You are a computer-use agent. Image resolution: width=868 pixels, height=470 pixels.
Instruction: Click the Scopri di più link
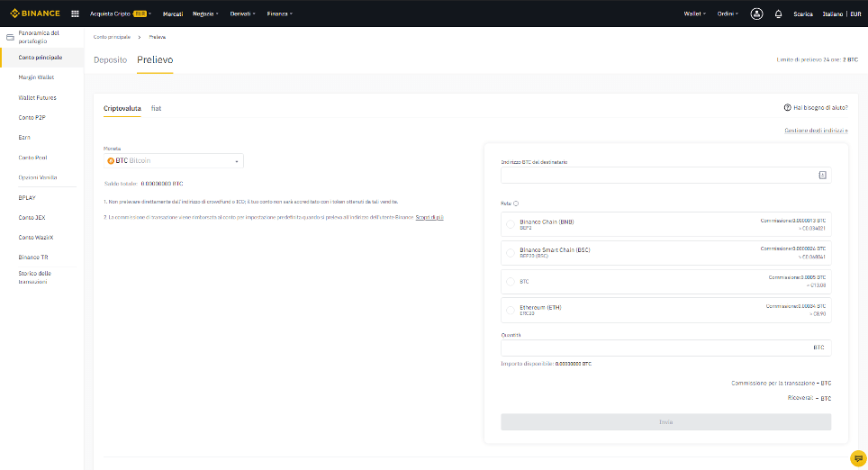pyautogui.click(x=429, y=218)
